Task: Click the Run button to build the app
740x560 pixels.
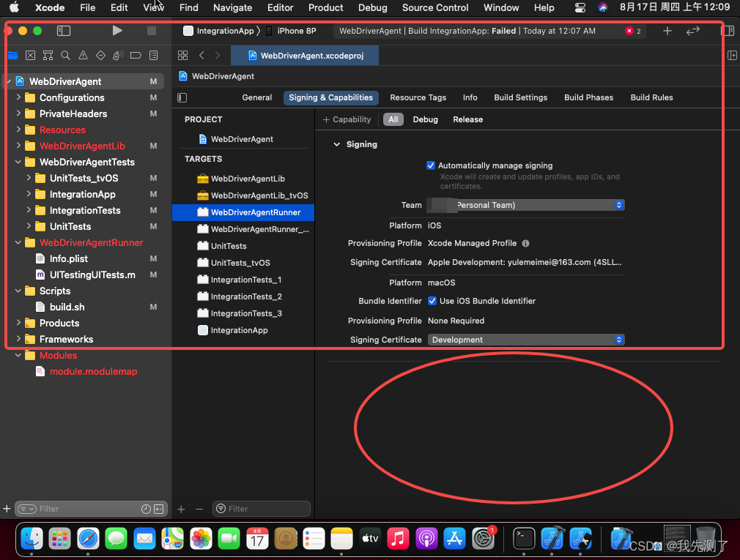Action: tap(116, 30)
